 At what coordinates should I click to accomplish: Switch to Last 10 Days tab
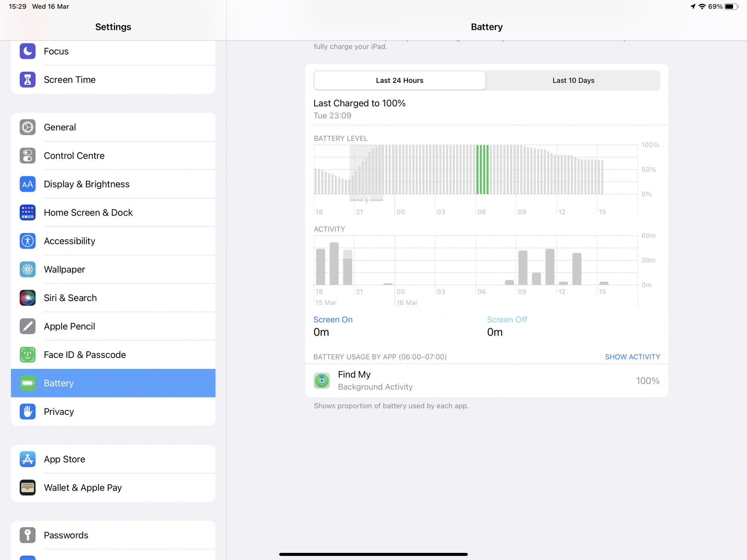[573, 80]
